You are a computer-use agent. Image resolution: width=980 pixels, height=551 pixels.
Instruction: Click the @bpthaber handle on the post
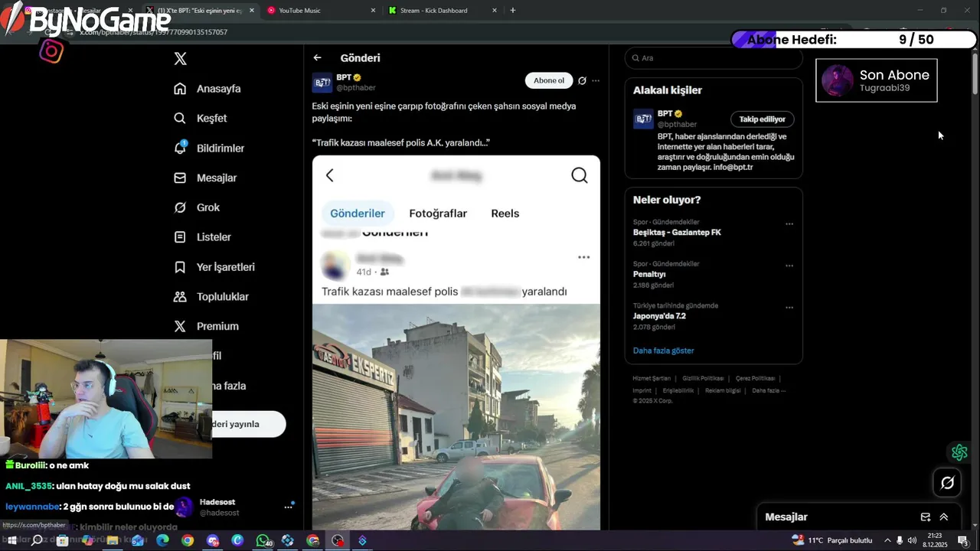356,88
